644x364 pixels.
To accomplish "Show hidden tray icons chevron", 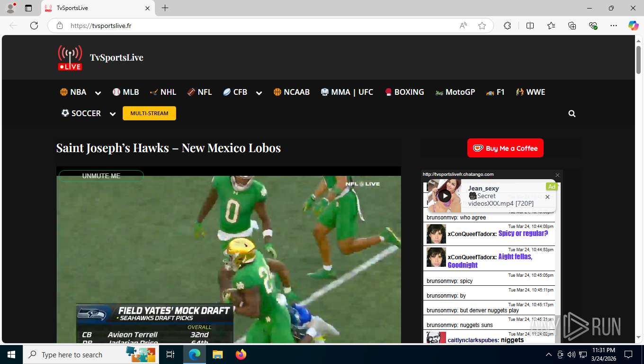I will (x=549, y=355).
